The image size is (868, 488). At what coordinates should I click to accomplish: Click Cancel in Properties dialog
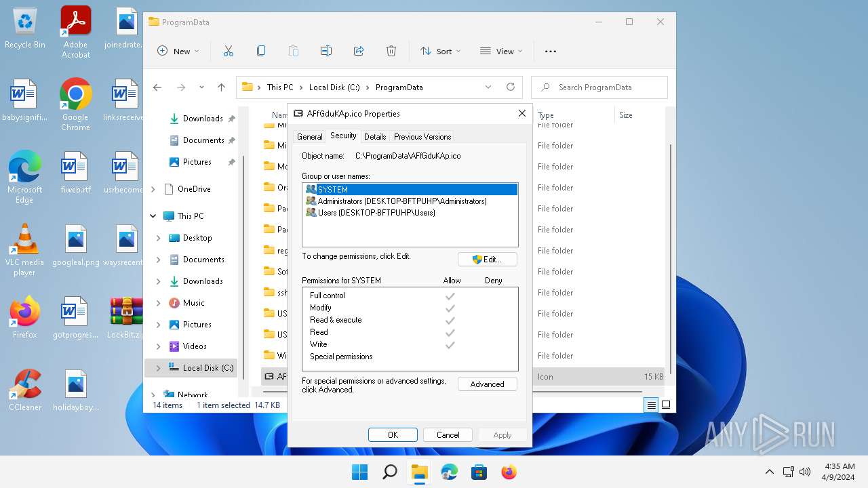[448, 435]
